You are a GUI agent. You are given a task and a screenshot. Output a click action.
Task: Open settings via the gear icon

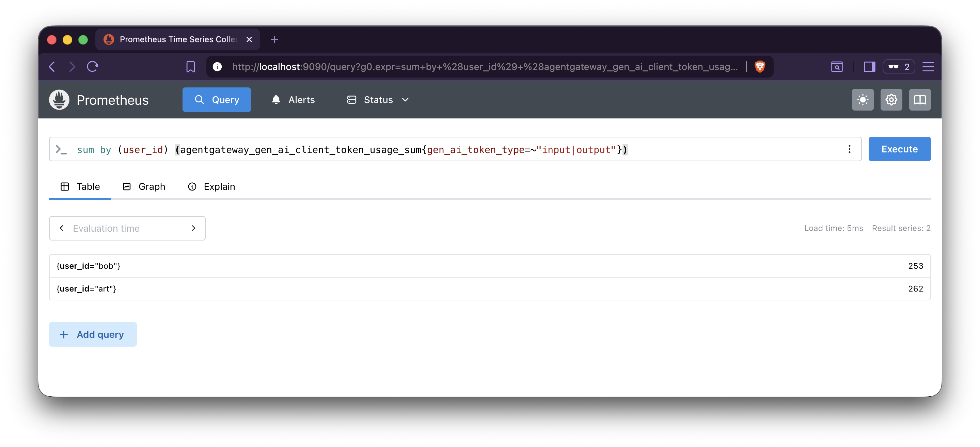[891, 100]
